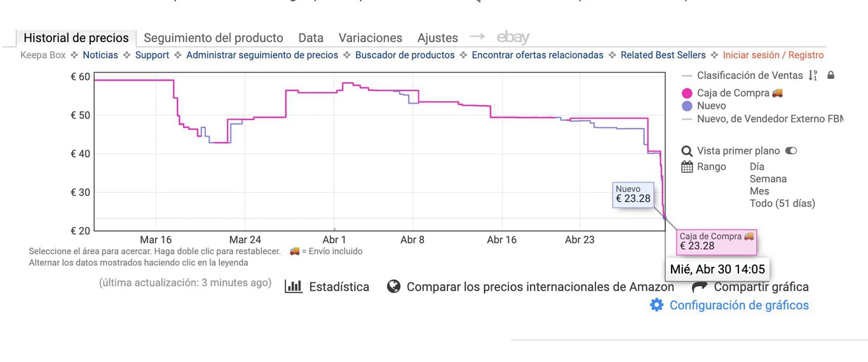The height and width of the screenshot is (362, 868).
Task: Toggle the Vista primer plano switch
Action: [x=791, y=151]
